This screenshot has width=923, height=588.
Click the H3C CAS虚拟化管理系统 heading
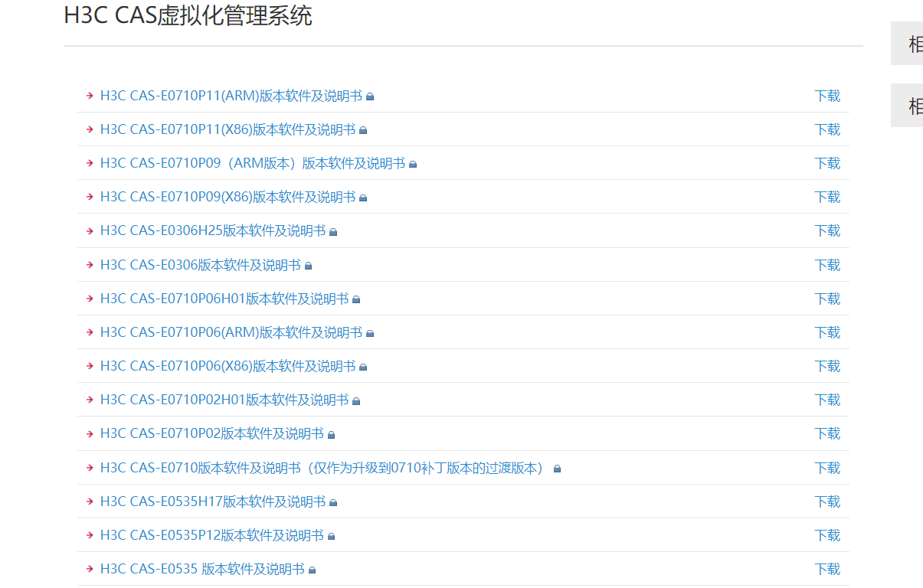coord(188,15)
